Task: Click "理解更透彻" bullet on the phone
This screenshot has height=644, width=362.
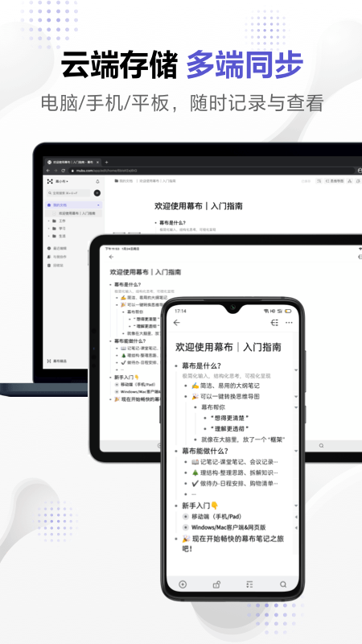Action: (x=230, y=429)
